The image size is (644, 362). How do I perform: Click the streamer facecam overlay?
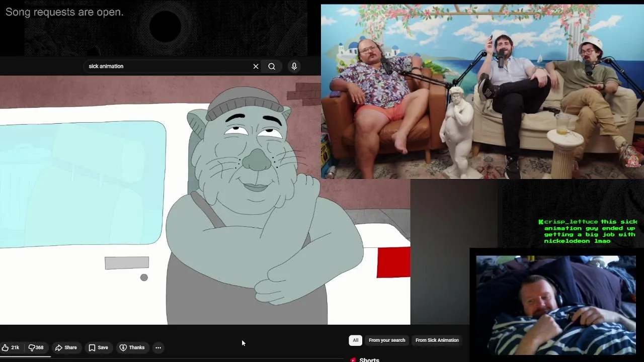(556, 305)
